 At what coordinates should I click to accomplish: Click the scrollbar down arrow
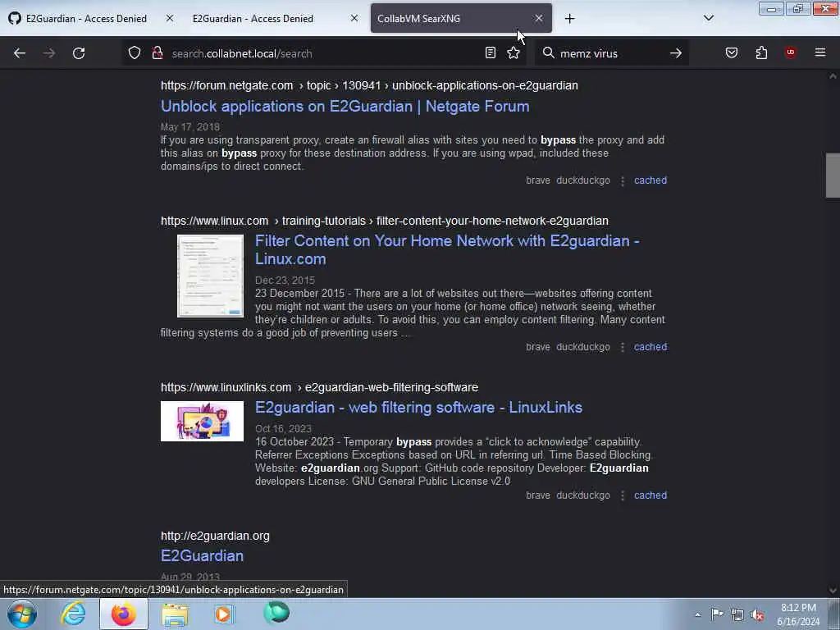833,591
